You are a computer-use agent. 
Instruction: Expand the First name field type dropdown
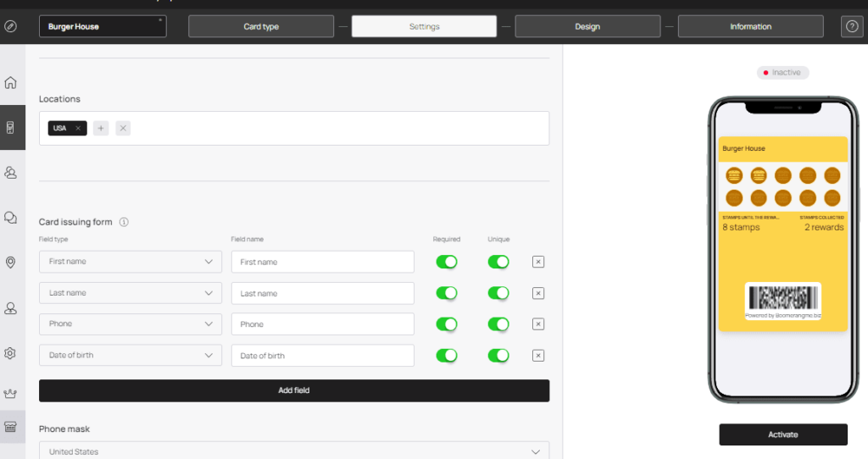[131, 262]
